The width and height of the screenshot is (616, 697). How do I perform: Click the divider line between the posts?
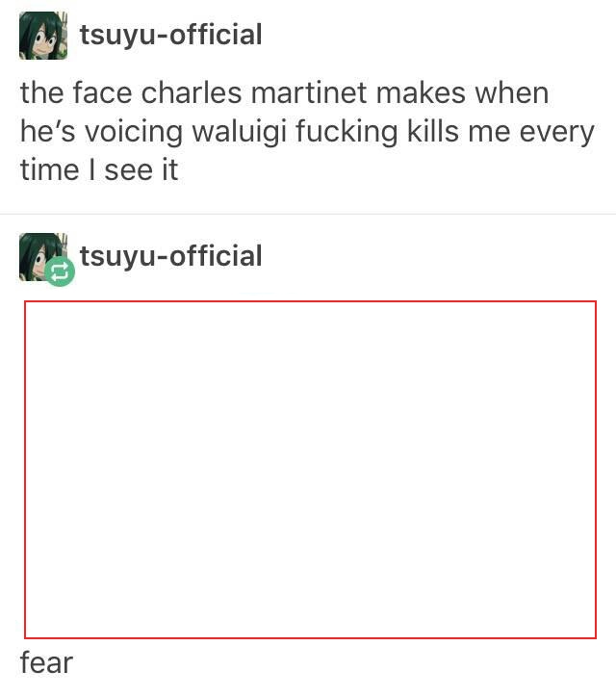tap(308, 214)
